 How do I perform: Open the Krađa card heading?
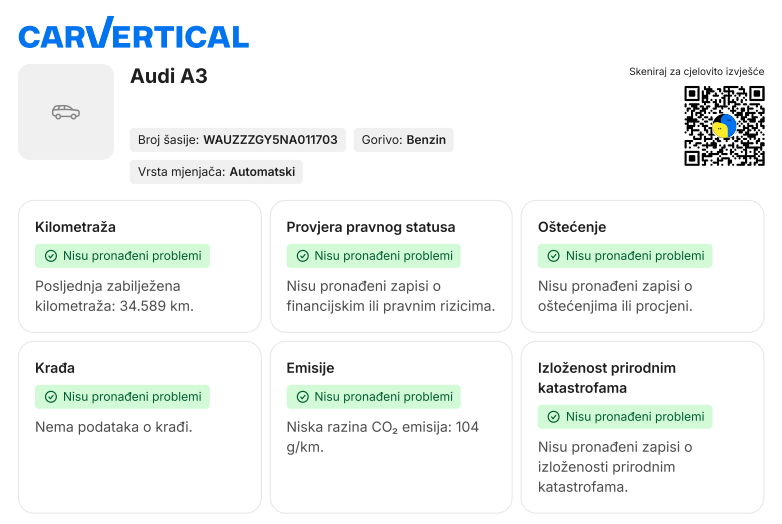click(55, 368)
